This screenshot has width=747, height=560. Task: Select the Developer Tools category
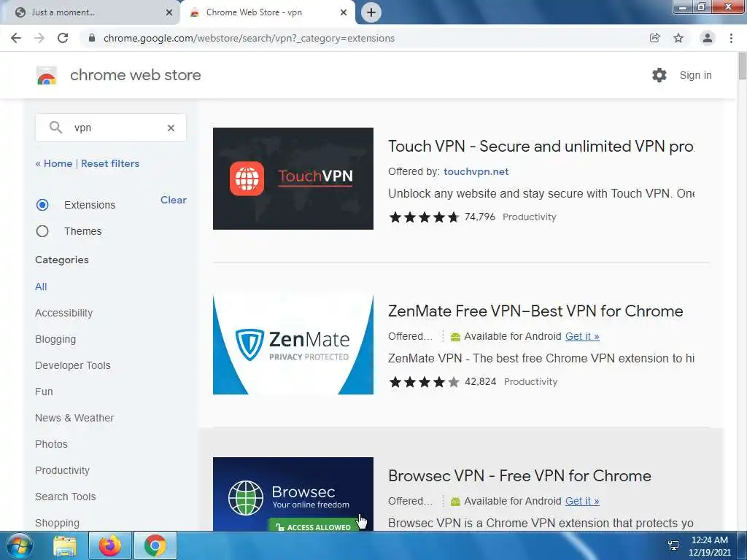[x=73, y=365]
